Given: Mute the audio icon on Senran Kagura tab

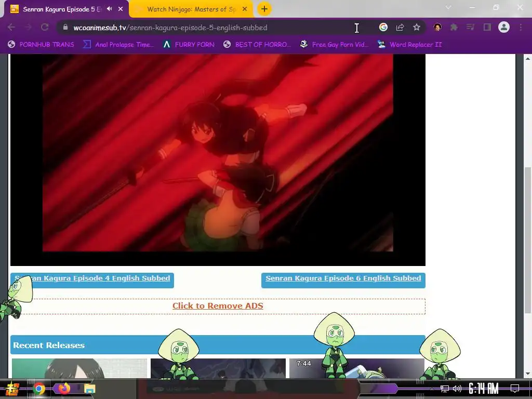Looking at the screenshot, I should 109,9.
